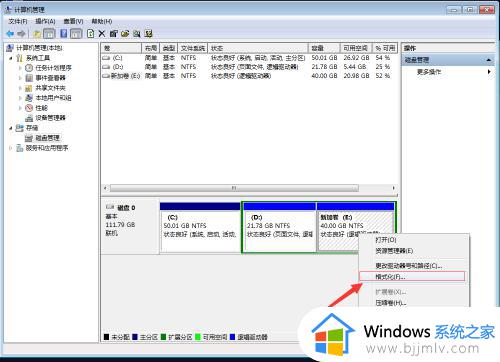Click the 52 % cell for volume E:
This screenshot has width=500, height=362.
[x=383, y=76]
